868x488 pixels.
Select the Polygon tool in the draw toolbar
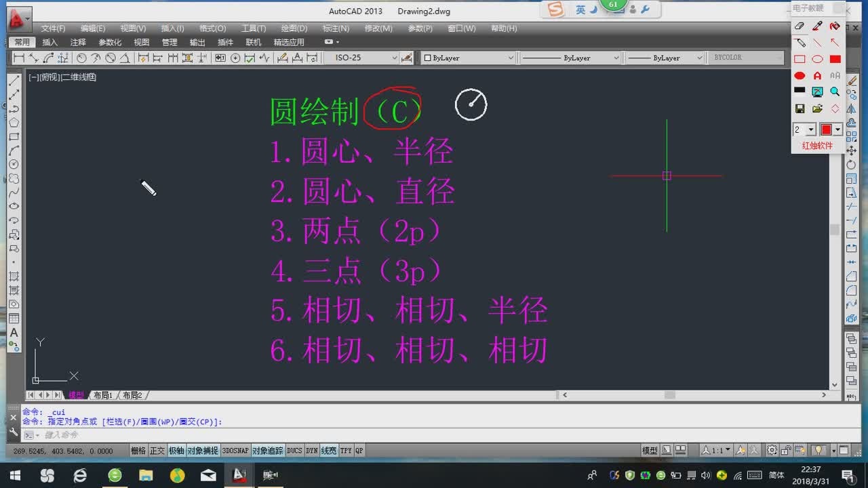coord(14,123)
